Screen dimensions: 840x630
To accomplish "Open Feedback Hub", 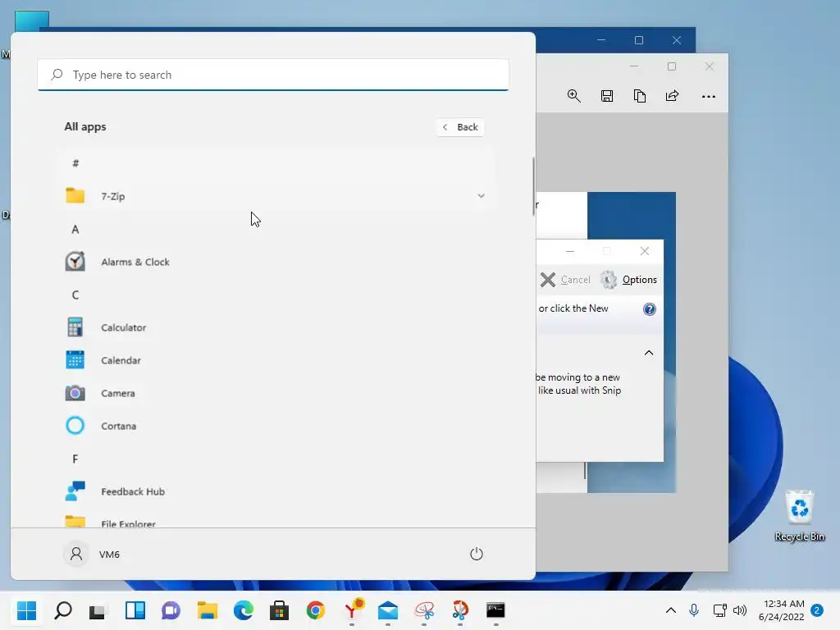I will [x=274, y=491].
